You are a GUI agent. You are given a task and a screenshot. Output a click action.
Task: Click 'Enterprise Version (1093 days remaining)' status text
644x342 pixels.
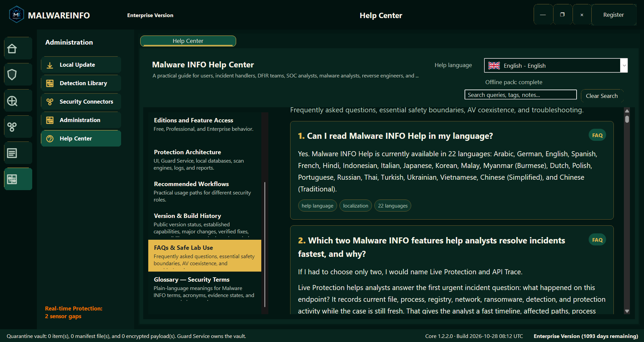[586, 336]
